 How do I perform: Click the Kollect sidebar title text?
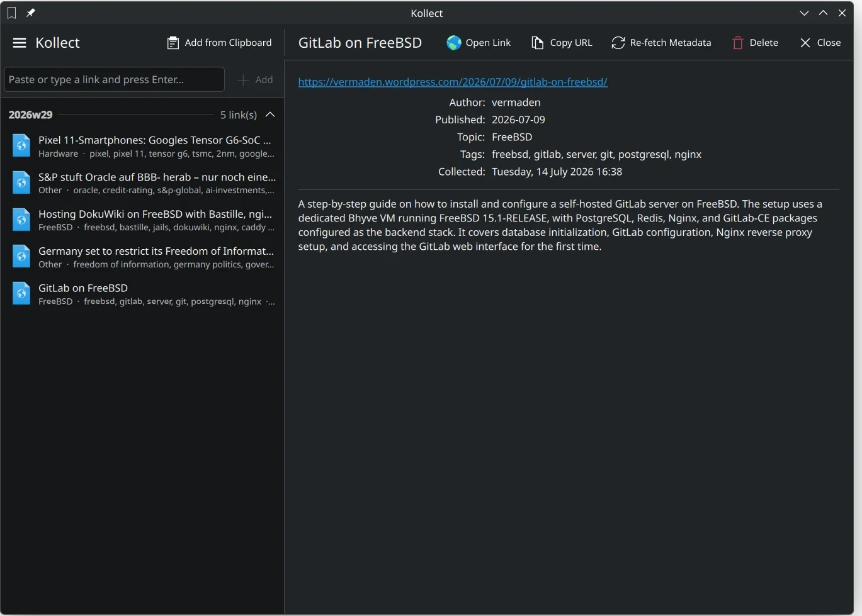click(x=57, y=43)
